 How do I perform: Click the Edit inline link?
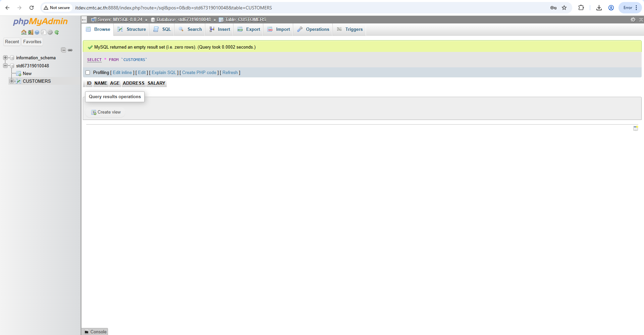[122, 73]
